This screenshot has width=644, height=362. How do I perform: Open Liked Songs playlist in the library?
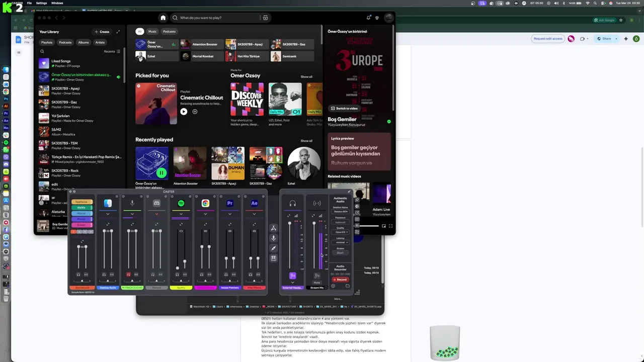80,63
